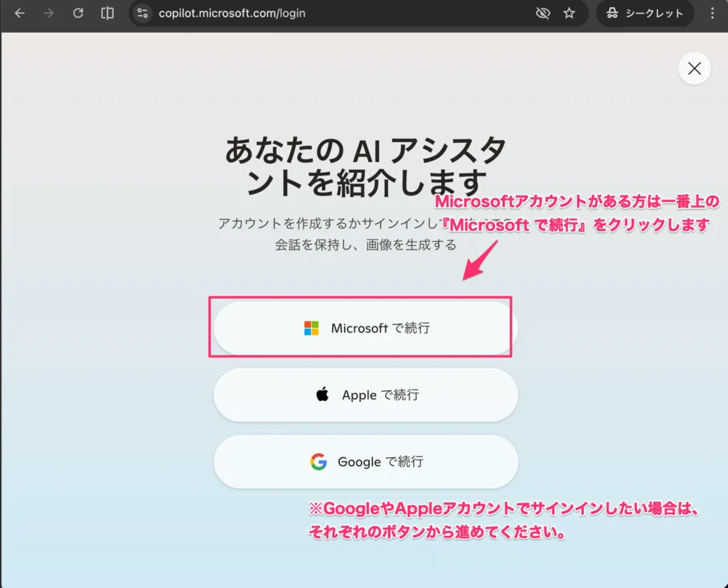This screenshot has height=588, width=728.
Task: View site information icon in address bar
Action: tap(142, 13)
